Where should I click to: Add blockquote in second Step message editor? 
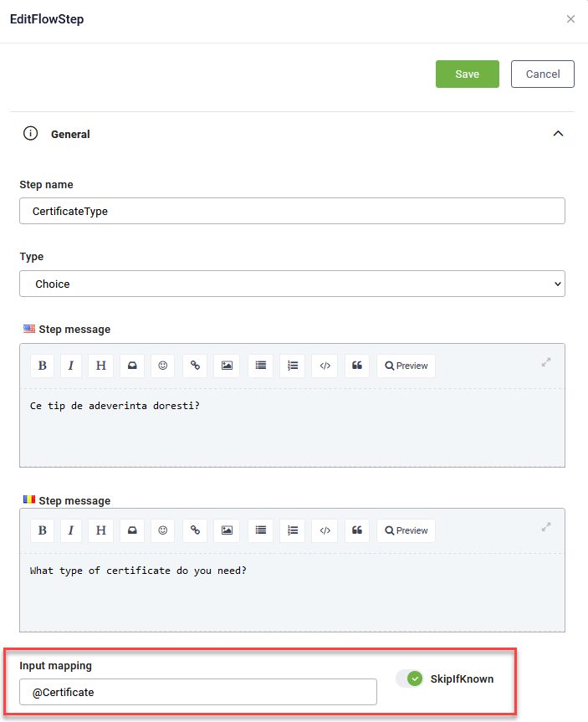[357, 530]
